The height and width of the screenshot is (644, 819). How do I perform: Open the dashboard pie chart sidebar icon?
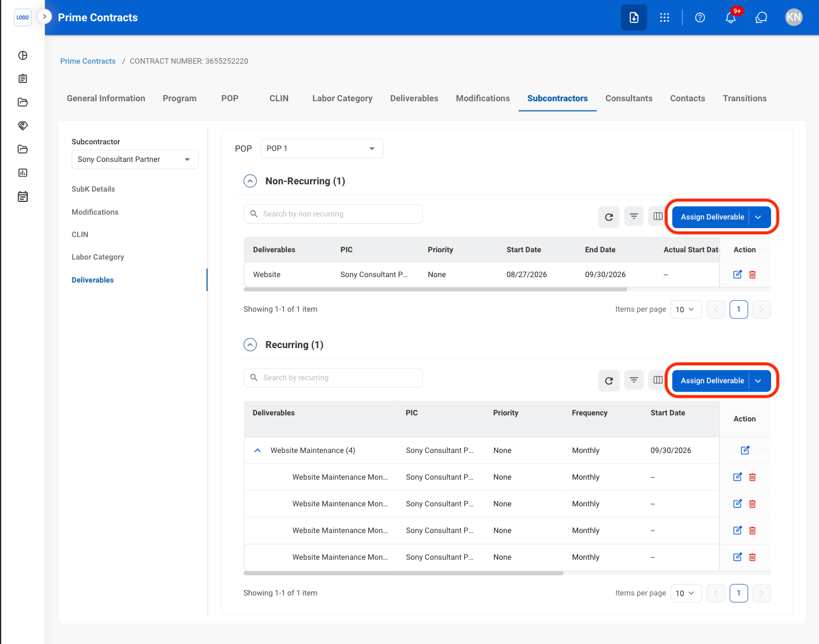(x=22, y=55)
